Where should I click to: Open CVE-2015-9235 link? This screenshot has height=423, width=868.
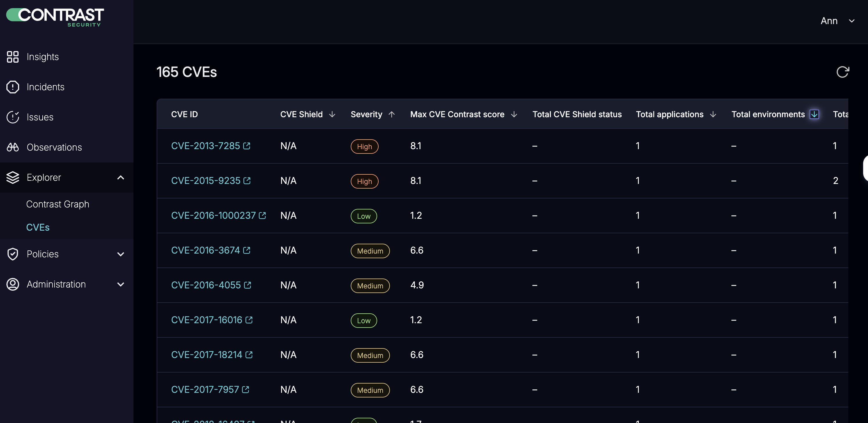click(206, 181)
